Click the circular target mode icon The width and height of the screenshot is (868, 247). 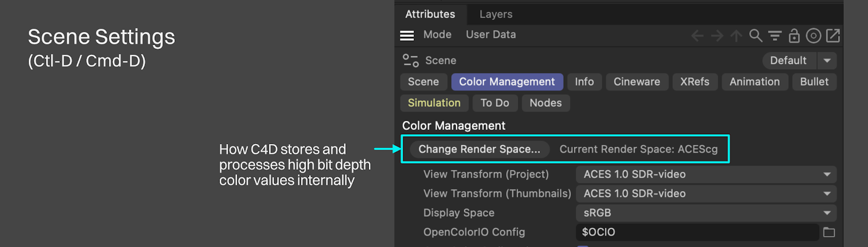813,36
